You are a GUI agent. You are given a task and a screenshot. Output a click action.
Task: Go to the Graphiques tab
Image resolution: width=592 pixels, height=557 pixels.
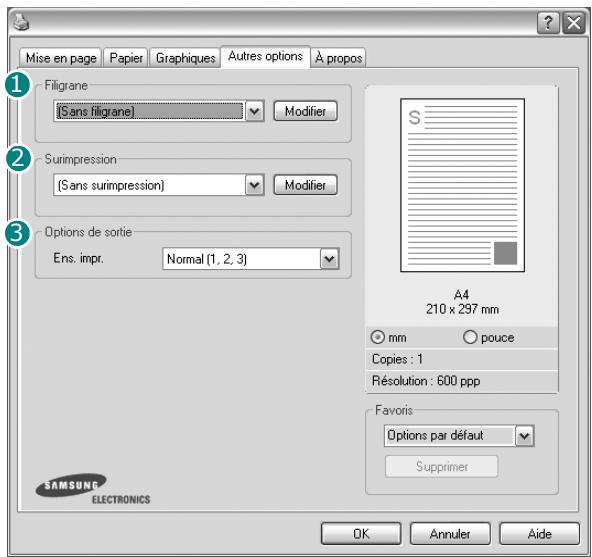(x=185, y=58)
